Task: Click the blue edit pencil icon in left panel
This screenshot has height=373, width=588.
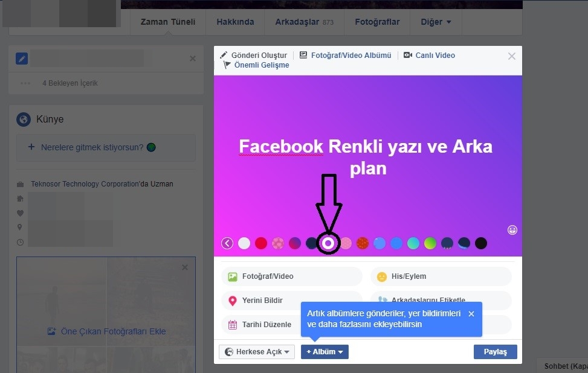Action: 22,59
